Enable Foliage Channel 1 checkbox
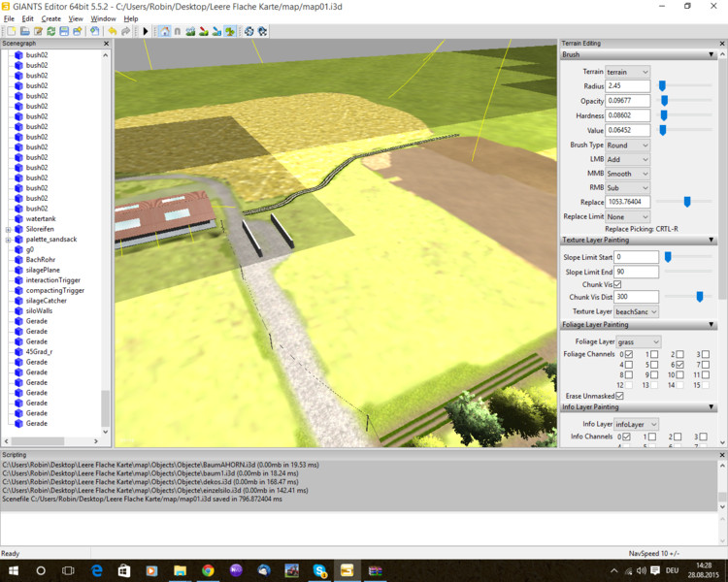 [x=654, y=354]
